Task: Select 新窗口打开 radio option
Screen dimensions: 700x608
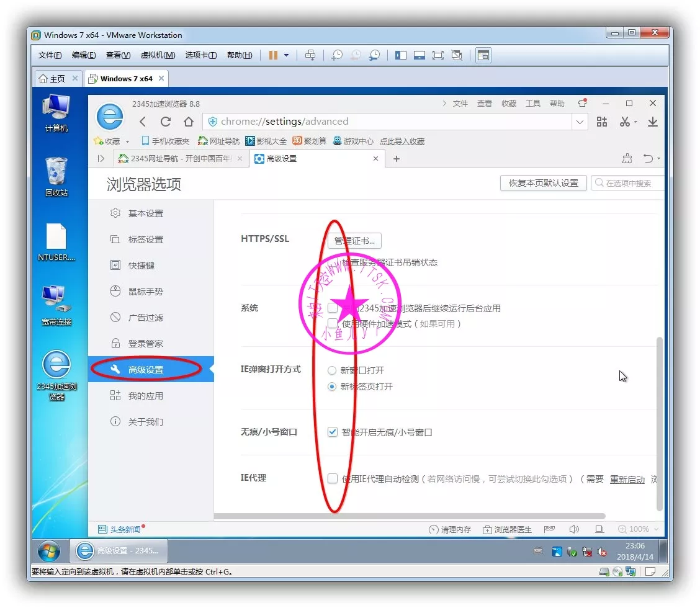Action: point(332,370)
